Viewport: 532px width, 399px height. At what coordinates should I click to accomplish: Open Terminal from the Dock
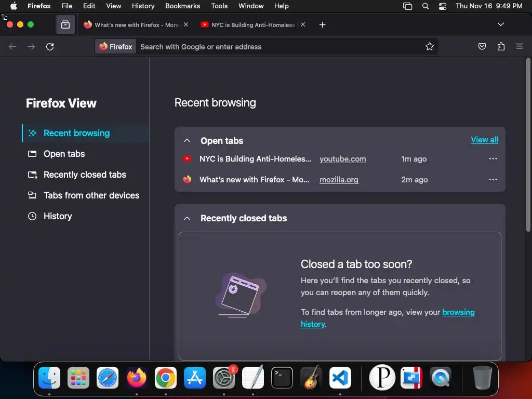(282, 378)
